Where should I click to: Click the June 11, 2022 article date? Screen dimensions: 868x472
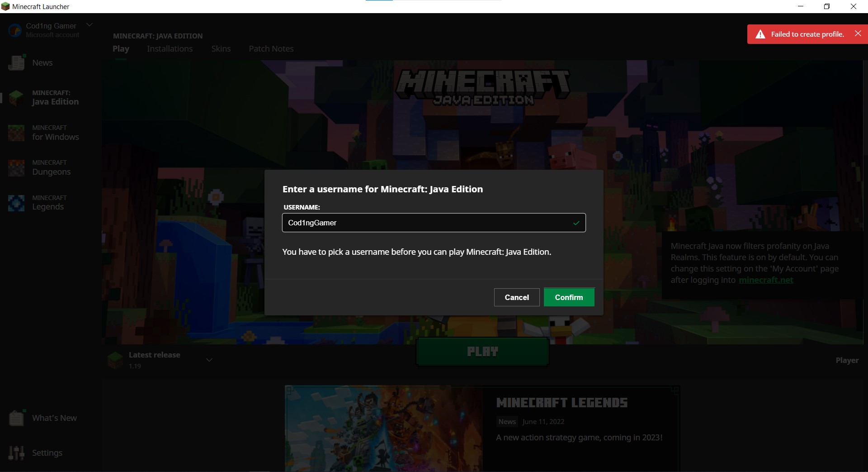coord(543,422)
